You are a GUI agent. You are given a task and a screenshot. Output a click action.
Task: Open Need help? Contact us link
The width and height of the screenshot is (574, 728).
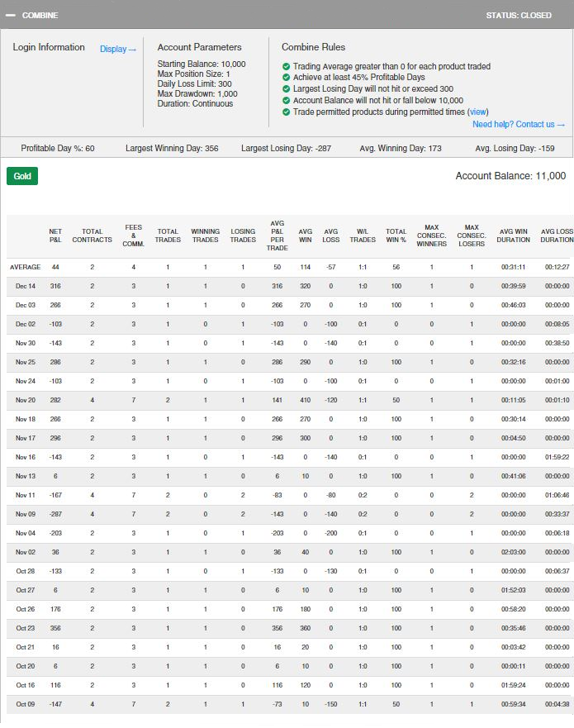pyautogui.click(x=519, y=125)
